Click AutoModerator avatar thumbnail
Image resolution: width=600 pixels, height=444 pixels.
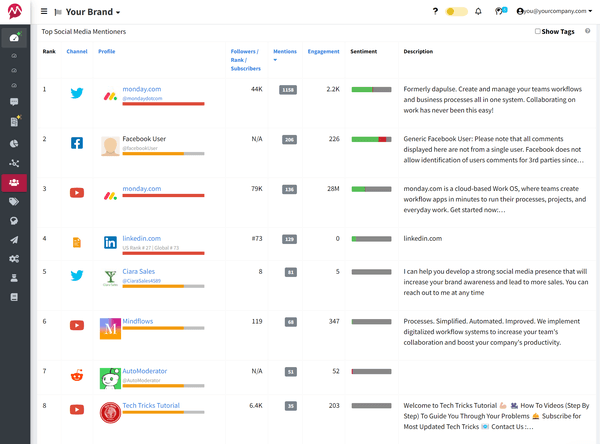(x=110, y=379)
